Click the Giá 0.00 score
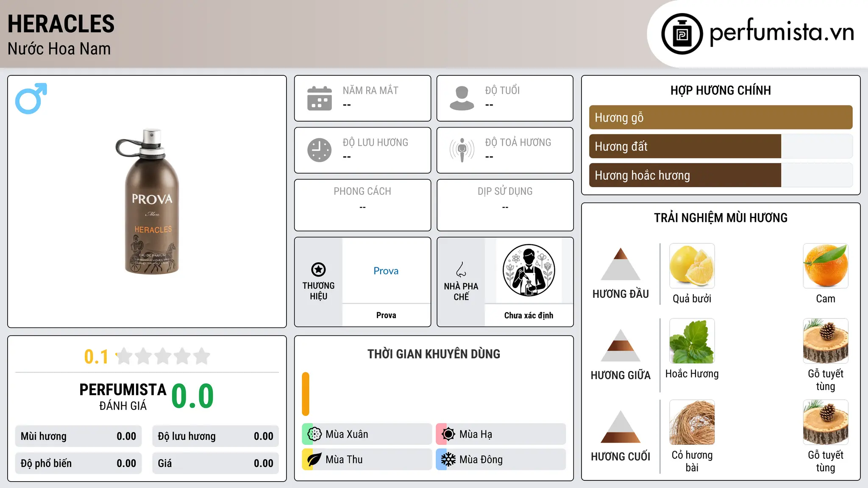 pyautogui.click(x=216, y=463)
